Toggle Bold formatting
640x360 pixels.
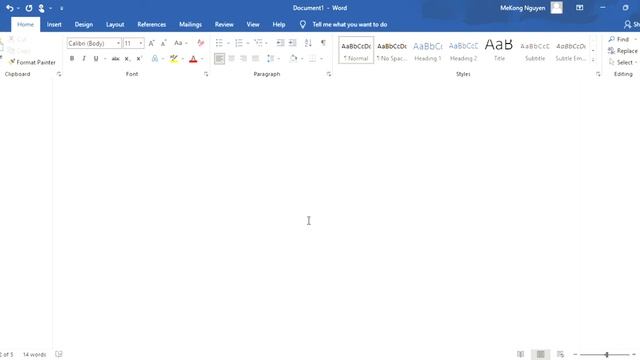72,58
